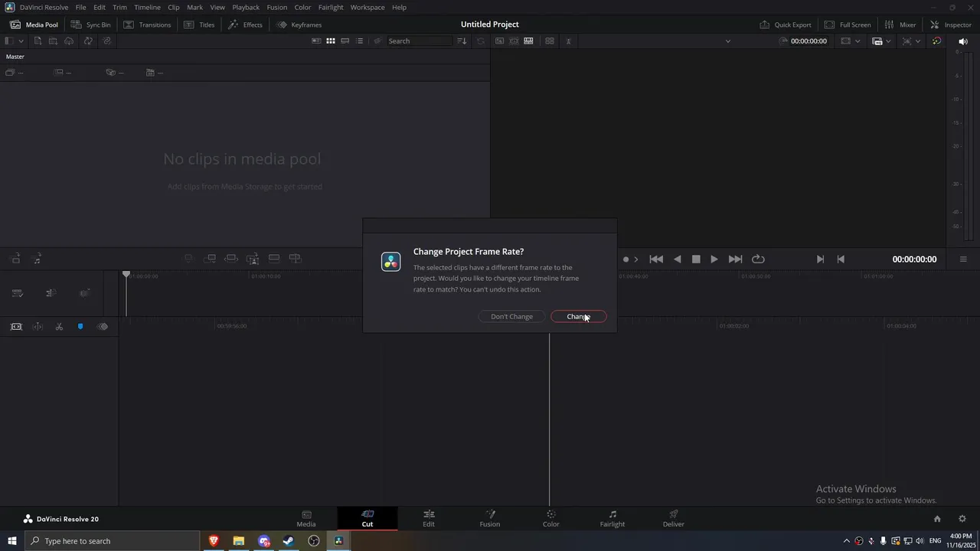Screen dimensions: 980x551
Task: Click the Place on Top edit icon
Action: (x=274, y=259)
